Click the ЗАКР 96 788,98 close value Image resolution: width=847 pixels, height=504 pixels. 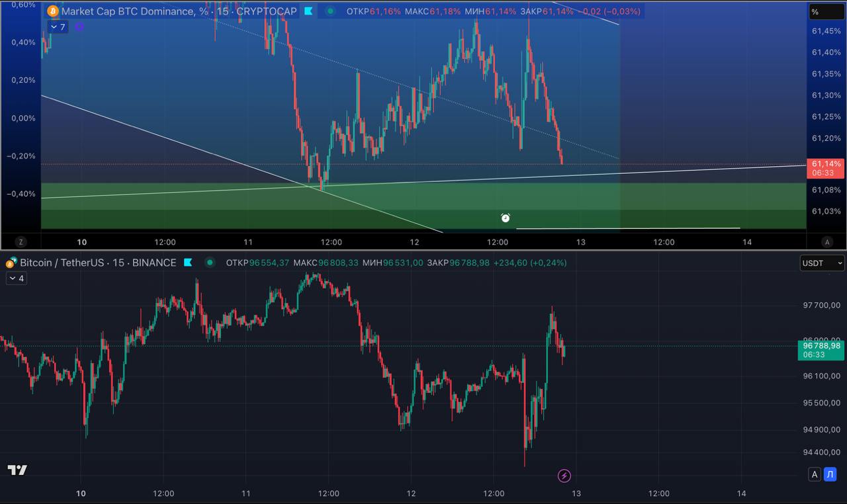tap(459, 263)
